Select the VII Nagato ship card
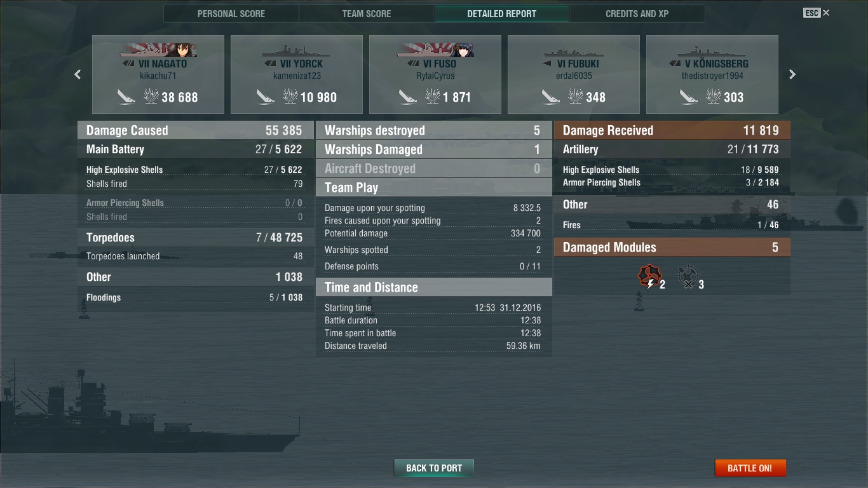The image size is (868, 488). tap(158, 74)
